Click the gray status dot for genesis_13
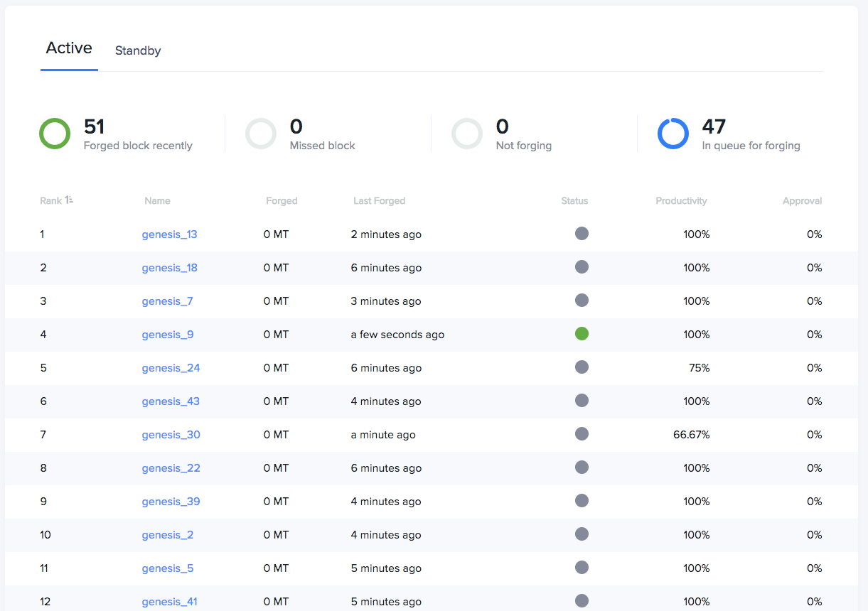 point(582,234)
